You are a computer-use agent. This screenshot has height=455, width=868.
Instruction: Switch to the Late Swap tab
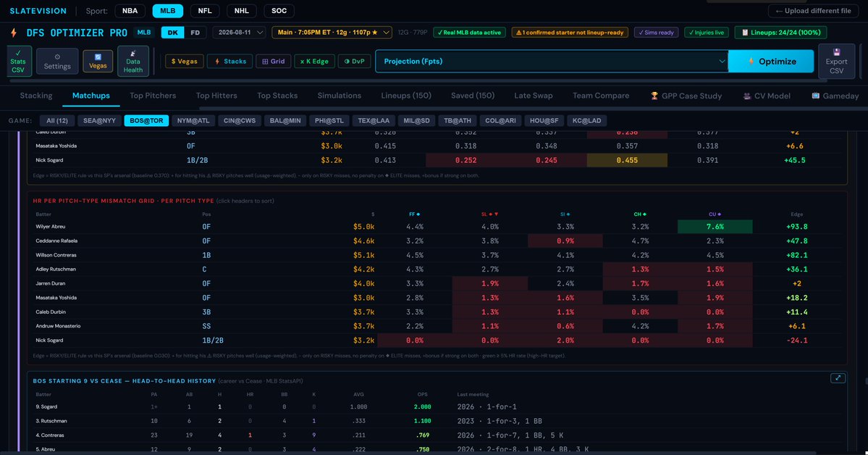coord(533,96)
